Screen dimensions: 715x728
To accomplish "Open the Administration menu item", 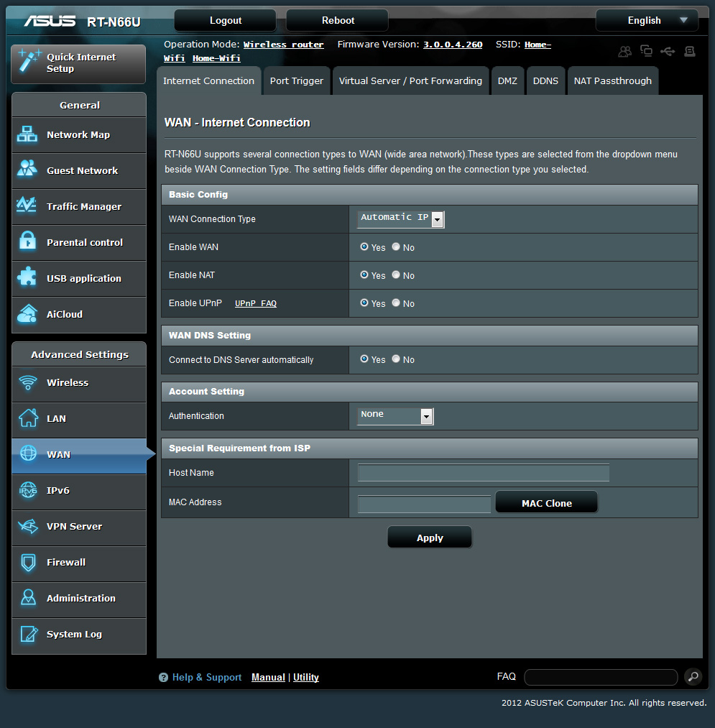I will pyautogui.click(x=79, y=599).
